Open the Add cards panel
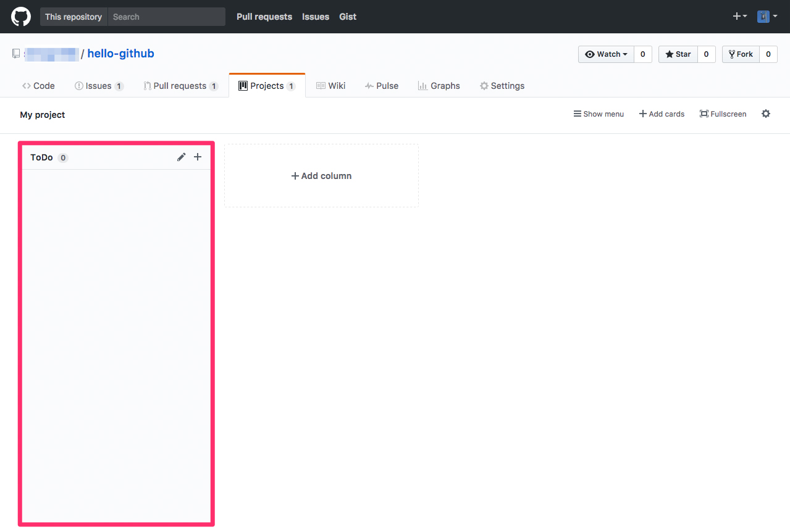 point(661,114)
